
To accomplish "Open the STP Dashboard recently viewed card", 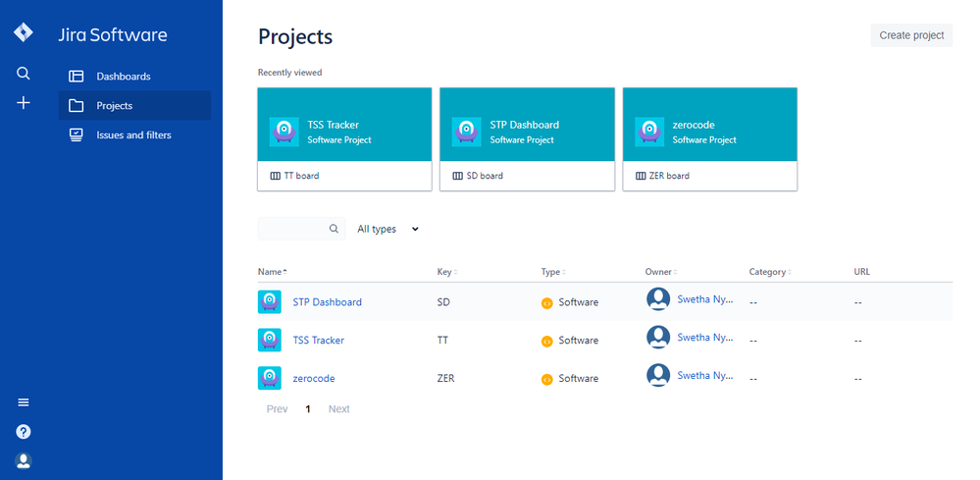I will coord(527,139).
